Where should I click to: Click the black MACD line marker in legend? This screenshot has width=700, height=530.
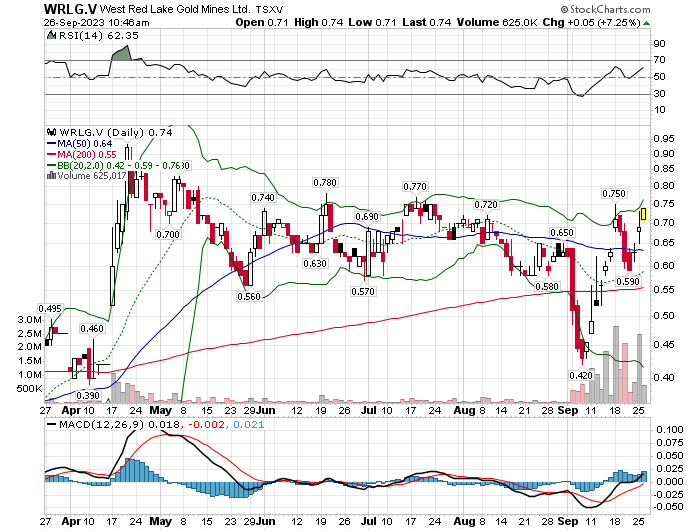[x=52, y=424]
